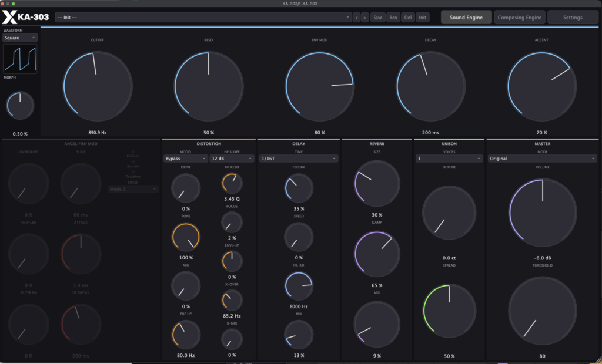Click the X-Mix knob
Screen dimensions: 602x364
232,339
